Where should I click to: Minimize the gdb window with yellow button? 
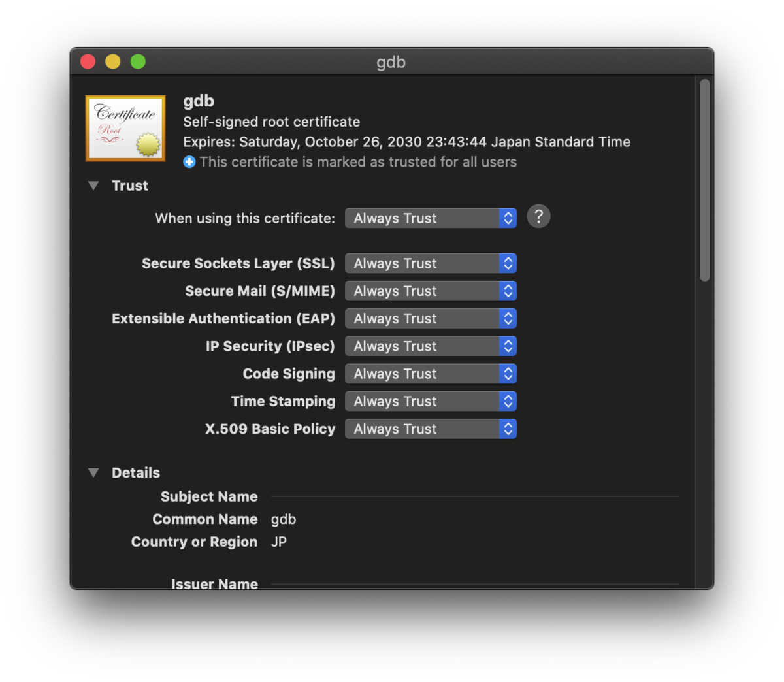(x=113, y=61)
